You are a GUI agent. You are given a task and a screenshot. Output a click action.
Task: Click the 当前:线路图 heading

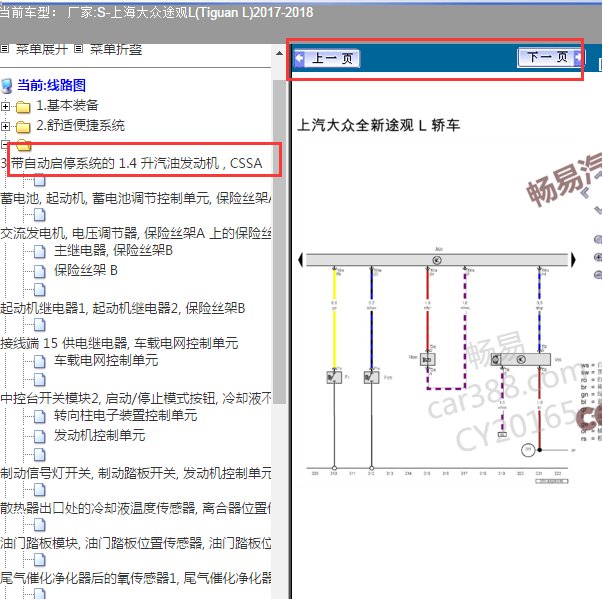51,85
